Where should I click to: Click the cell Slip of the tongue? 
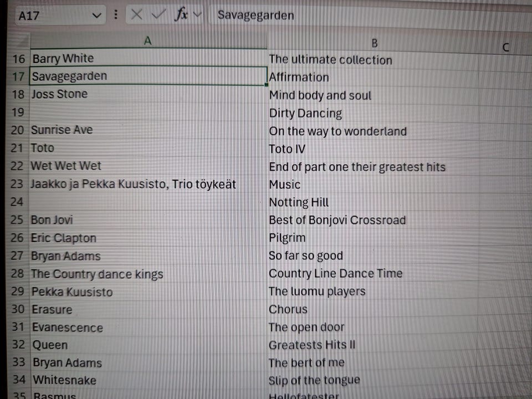point(373,380)
